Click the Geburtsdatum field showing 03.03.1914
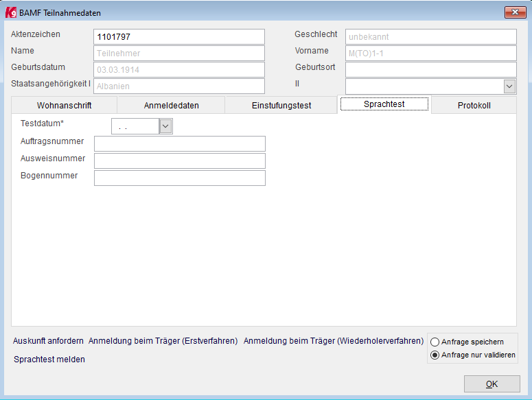532x400 pixels. (179, 69)
